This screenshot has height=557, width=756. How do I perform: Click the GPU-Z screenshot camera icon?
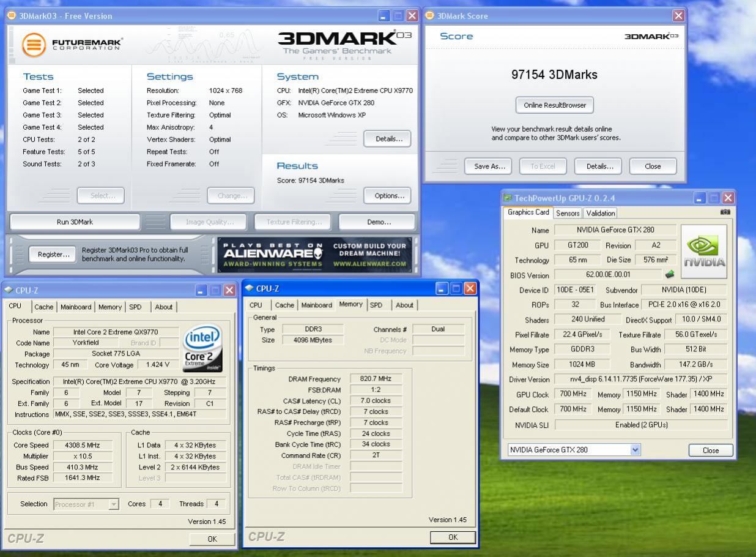pyautogui.click(x=725, y=212)
